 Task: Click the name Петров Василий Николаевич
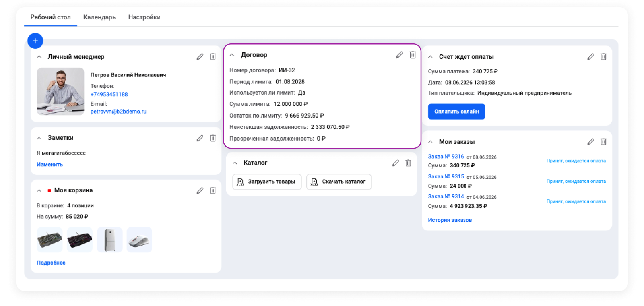click(128, 75)
